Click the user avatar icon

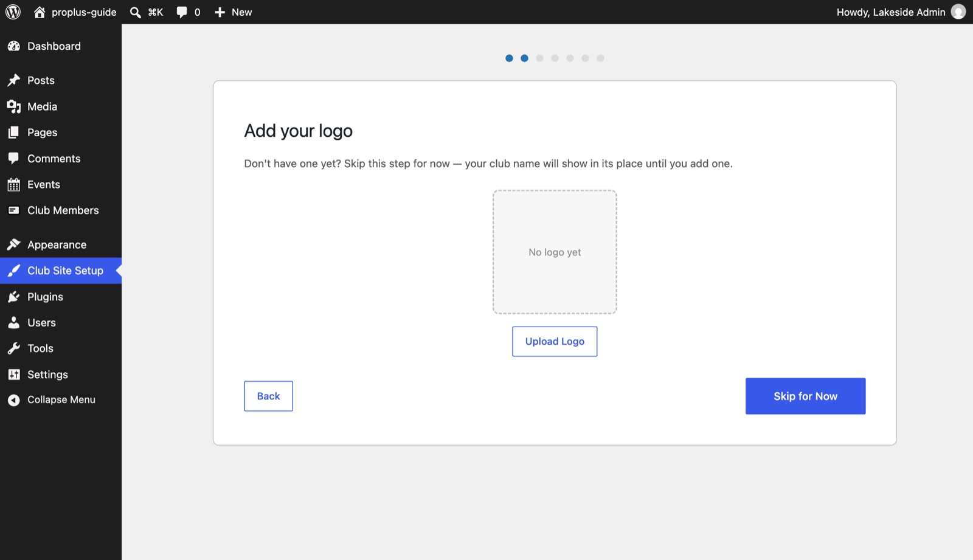tap(958, 12)
